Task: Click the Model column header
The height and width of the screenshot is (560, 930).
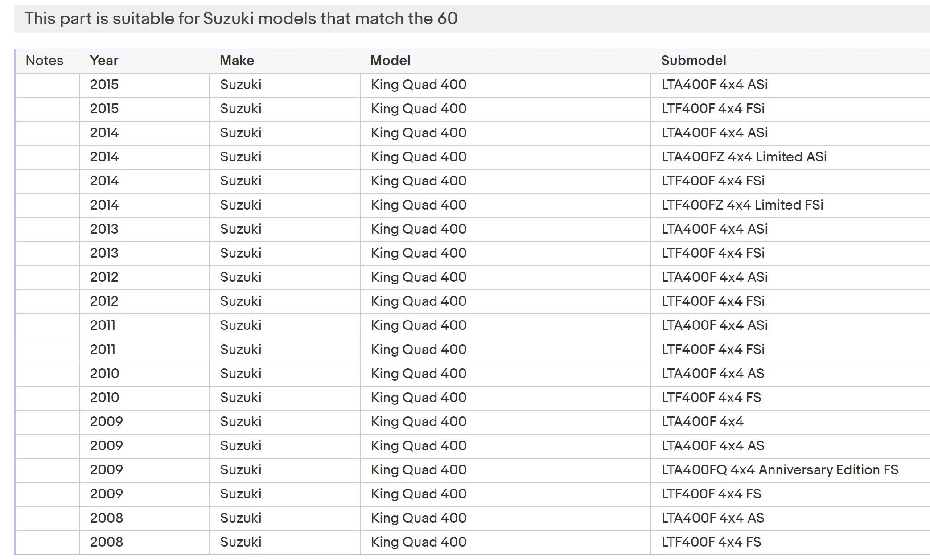Action: tap(390, 61)
